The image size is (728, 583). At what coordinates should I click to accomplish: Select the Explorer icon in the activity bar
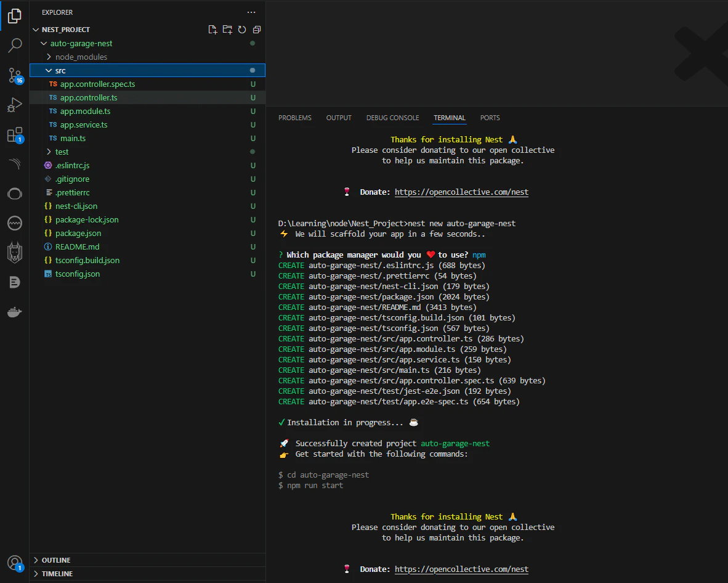point(15,16)
